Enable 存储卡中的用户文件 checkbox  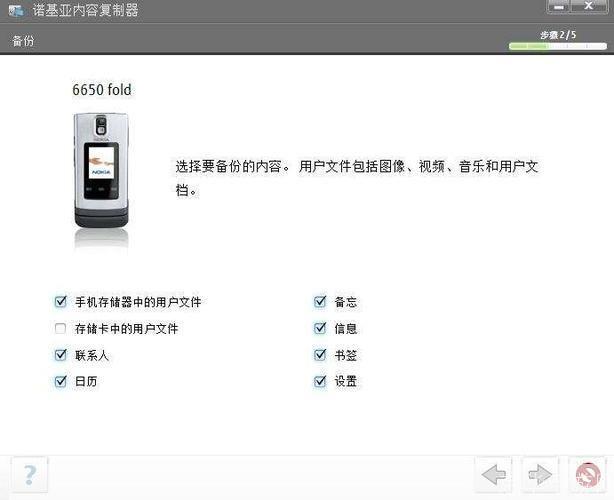click(61, 328)
